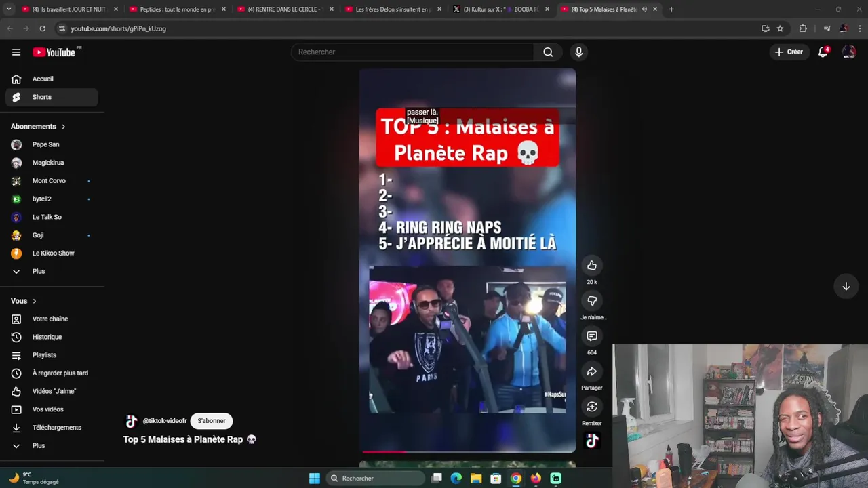Go to Accueil in sidebar

52,79
